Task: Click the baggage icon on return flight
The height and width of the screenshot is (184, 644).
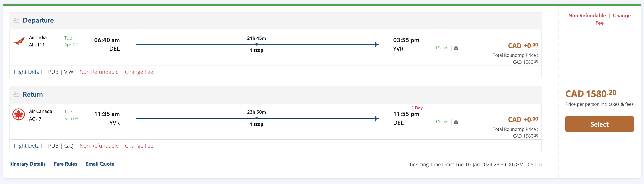Action: pos(456,122)
